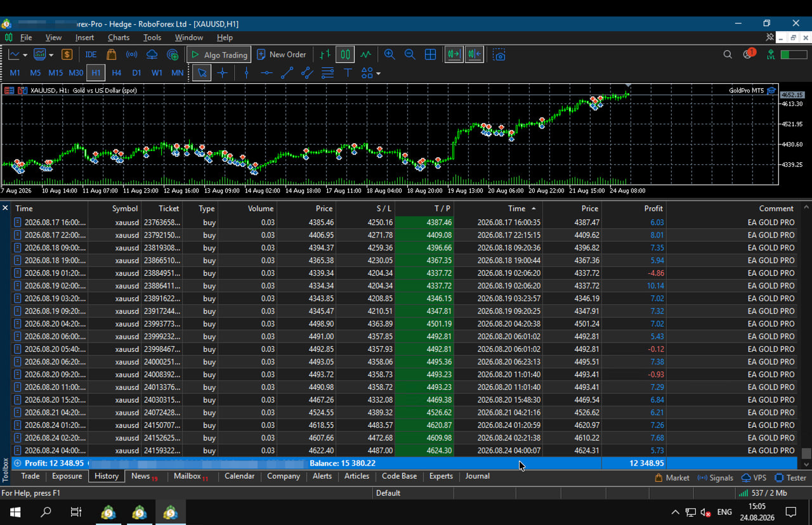The width and height of the screenshot is (812, 525).
Task: Switch to the Trade tab
Action: point(30,476)
